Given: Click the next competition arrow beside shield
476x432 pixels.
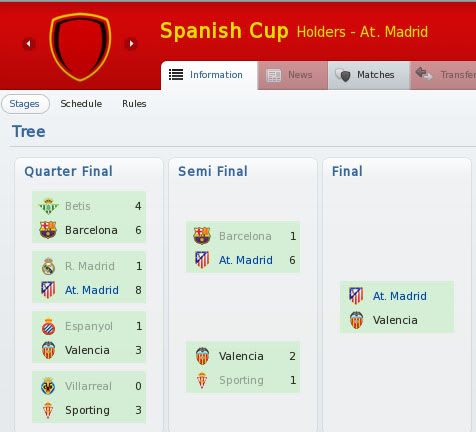Looking at the screenshot, I should click(x=131, y=43).
